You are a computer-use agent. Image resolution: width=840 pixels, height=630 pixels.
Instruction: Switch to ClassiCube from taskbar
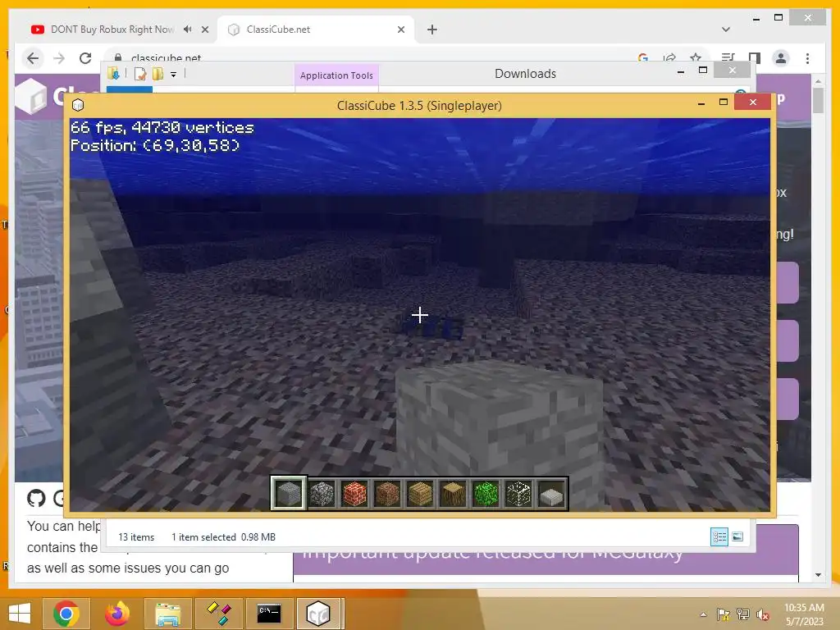[x=318, y=614]
